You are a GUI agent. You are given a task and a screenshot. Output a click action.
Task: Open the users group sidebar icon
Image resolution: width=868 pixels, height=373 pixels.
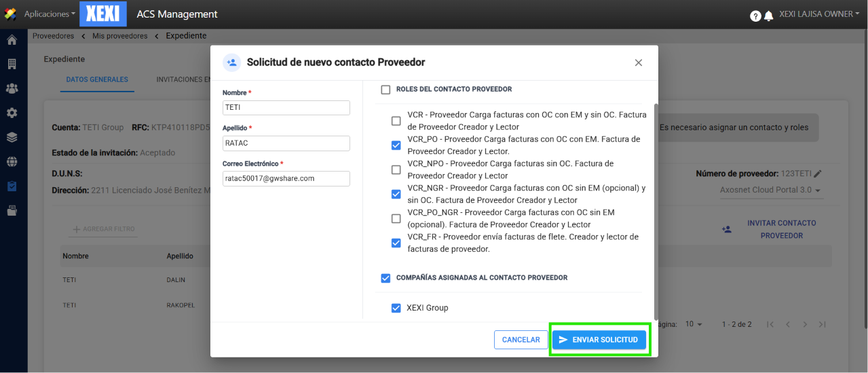pos(12,89)
